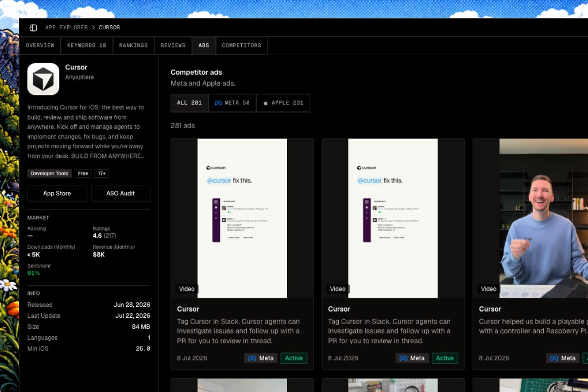Click Cursor title on third ad card
Viewport: 588px width, 392px height.
tap(490, 309)
